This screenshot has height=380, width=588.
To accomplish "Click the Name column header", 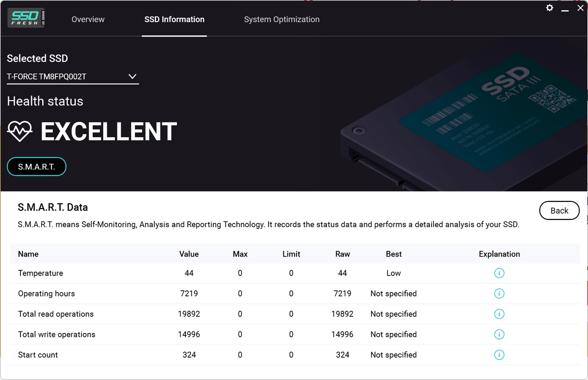I will click(x=28, y=254).
